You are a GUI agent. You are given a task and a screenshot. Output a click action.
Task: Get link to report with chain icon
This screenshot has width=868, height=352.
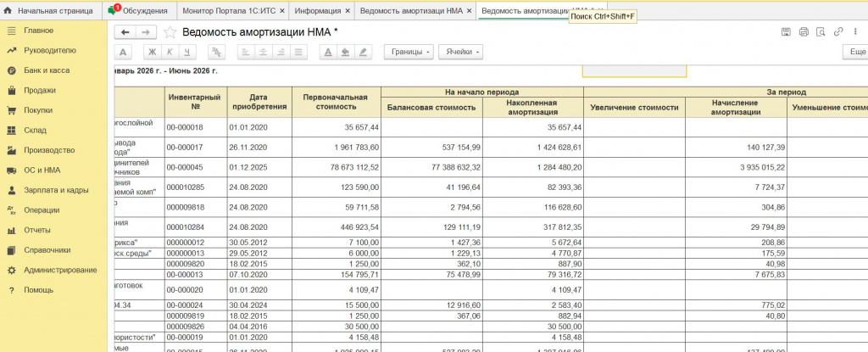[839, 32]
